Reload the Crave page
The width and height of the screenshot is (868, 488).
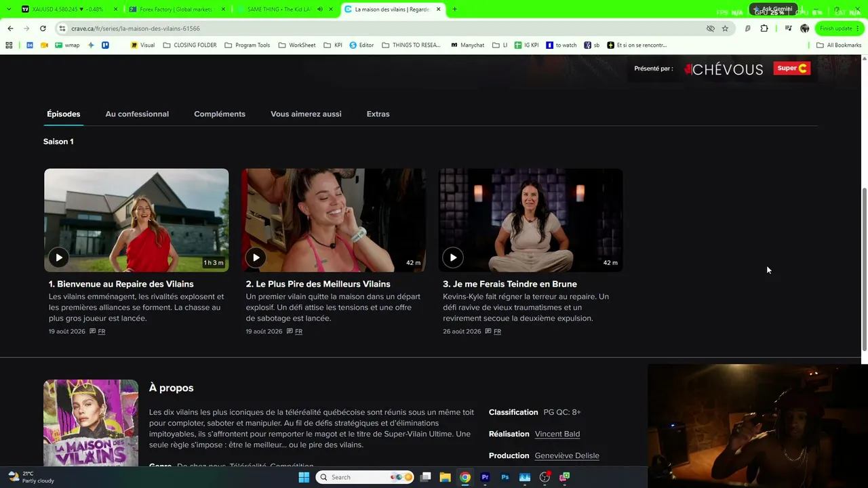[x=43, y=28]
